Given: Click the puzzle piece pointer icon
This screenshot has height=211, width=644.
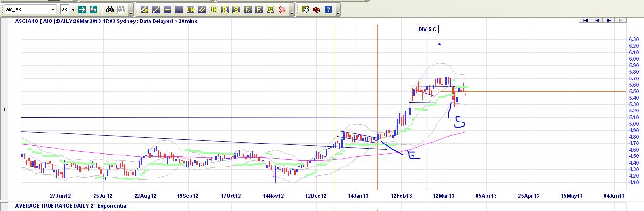Looking at the screenshot, I should click(306, 9).
